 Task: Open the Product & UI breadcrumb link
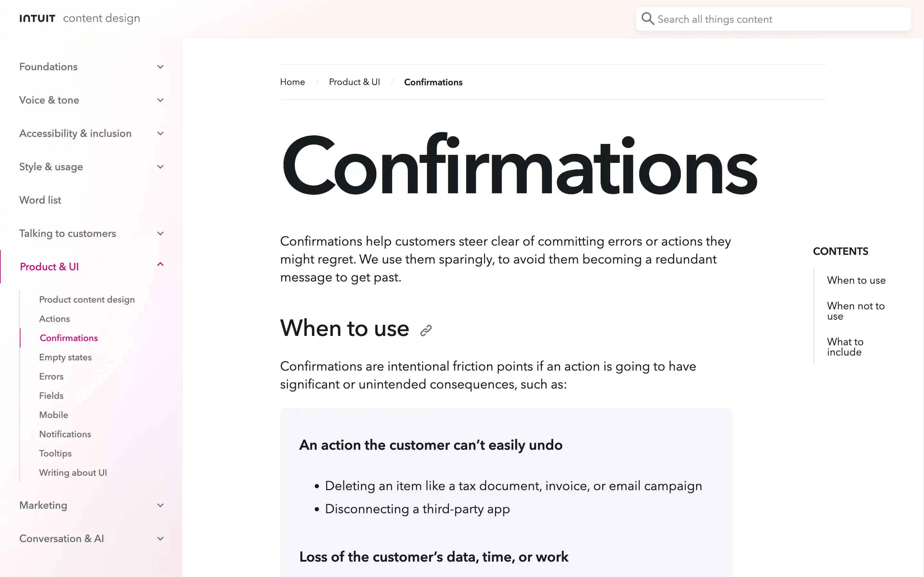coord(354,82)
